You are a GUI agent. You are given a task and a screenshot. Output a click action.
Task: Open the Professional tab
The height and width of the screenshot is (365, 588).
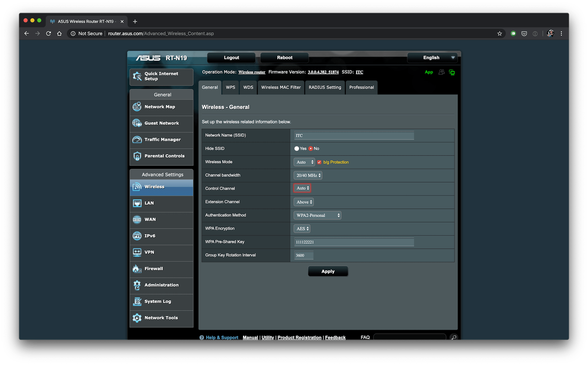pos(361,87)
